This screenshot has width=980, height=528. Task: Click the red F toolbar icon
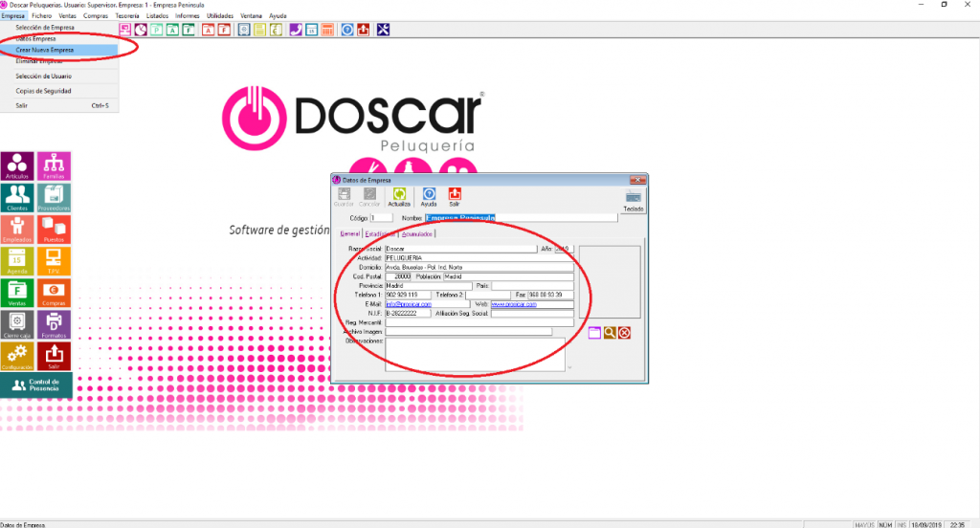(224, 30)
